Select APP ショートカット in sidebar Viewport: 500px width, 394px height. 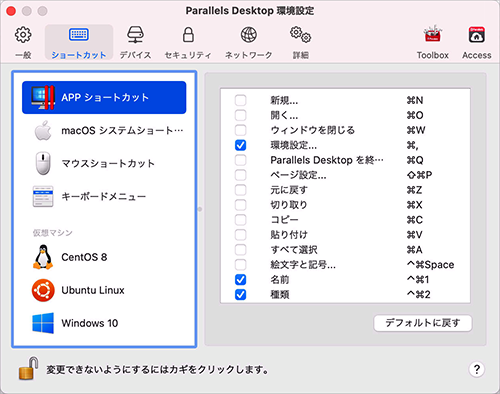click(x=104, y=97)
